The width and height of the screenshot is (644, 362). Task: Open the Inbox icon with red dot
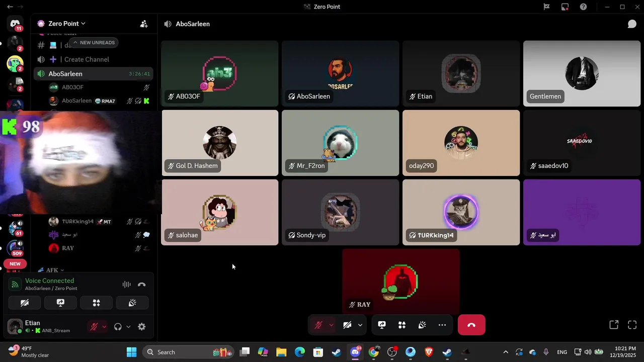coord(565,7)
